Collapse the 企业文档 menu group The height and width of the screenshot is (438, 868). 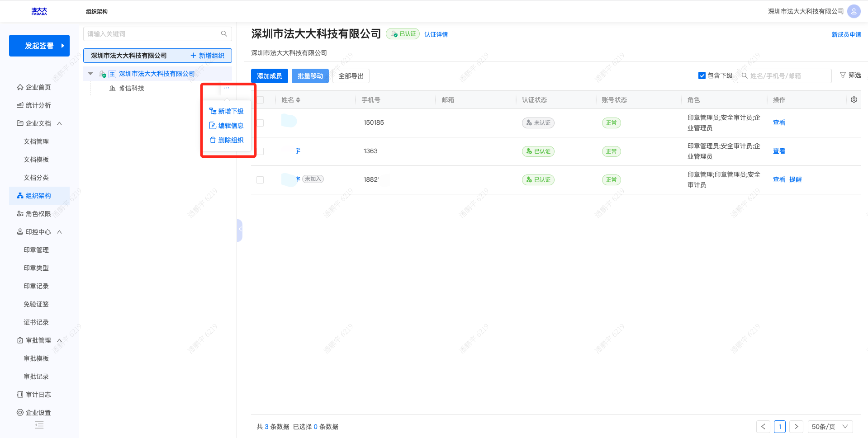coord(59,123)
